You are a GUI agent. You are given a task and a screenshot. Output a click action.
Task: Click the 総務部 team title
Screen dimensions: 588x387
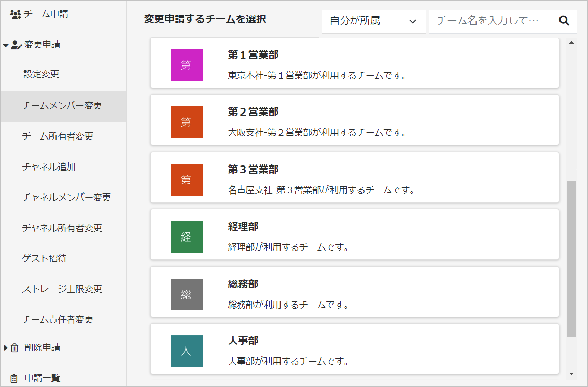point(243,284)
